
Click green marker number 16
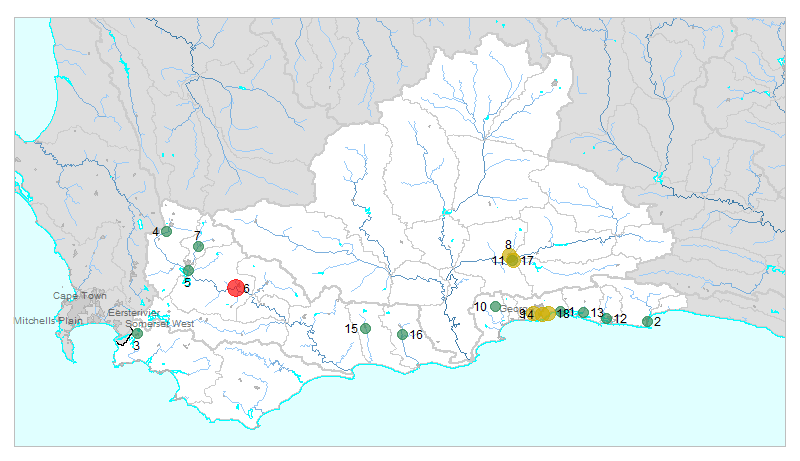coord(402,334)
